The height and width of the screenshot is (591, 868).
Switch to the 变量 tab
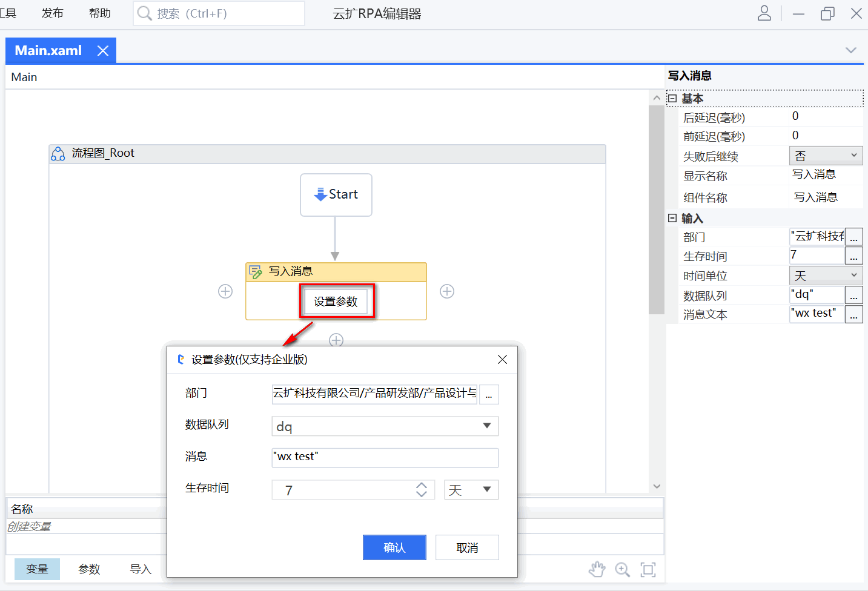point(37,569)
